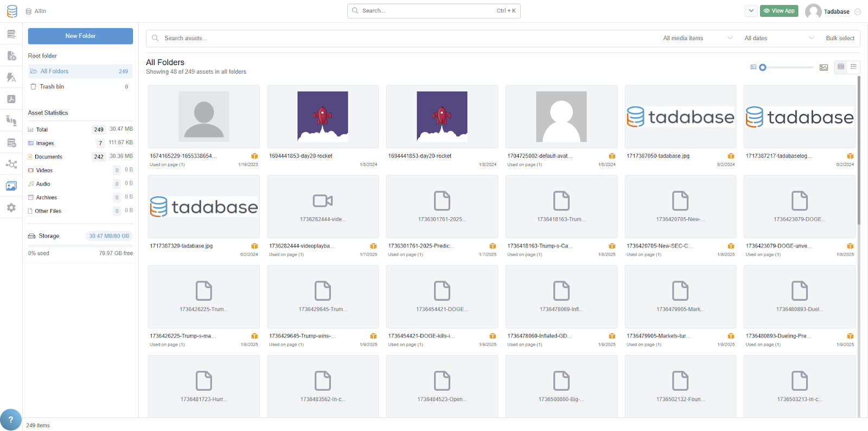This screenshot has width=868, height=431.
Task: Click the orange cube icon on 1736301761-2025-Predic asset
Action: tap(493, 246)
